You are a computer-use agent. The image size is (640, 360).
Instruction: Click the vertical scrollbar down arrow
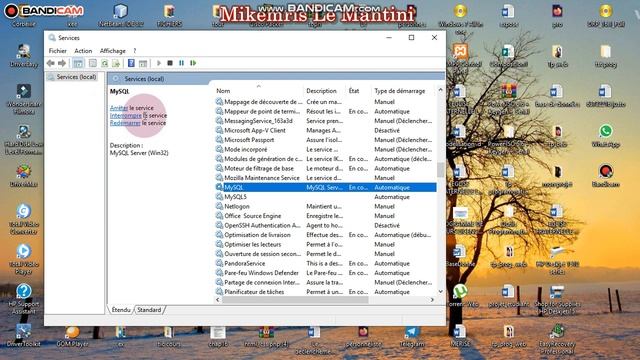click(x=440, y=291)
